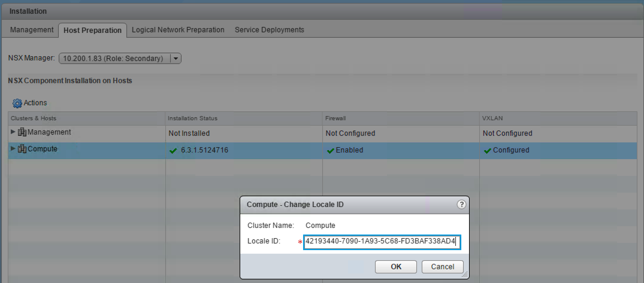This screenshot has width=644, height=283.
Task: Open the NSX Manager dropdown
Action: [x=176, y=58]
